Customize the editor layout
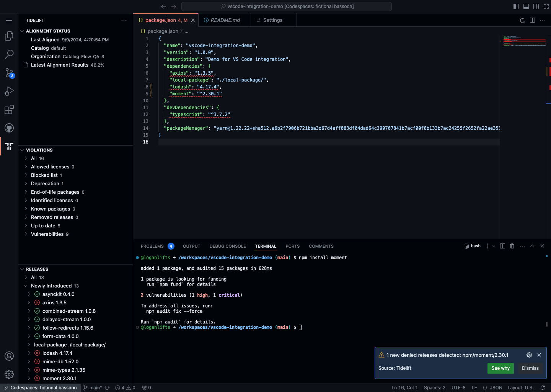The height and width of the screenshot is (392, 551). pos(546,7)
